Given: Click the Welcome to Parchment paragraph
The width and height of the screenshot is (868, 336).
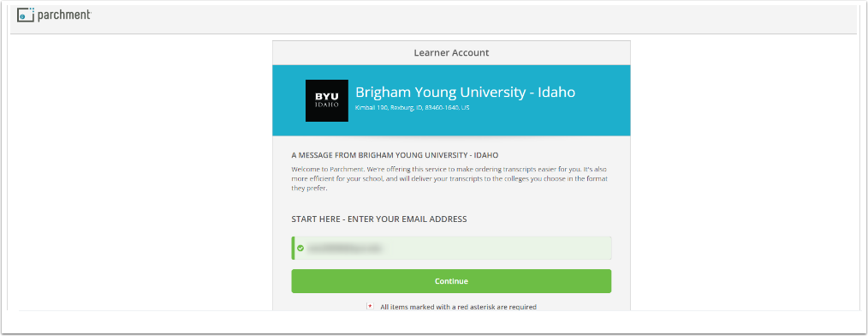Looking at the screenshot, I should coord(450,178).
